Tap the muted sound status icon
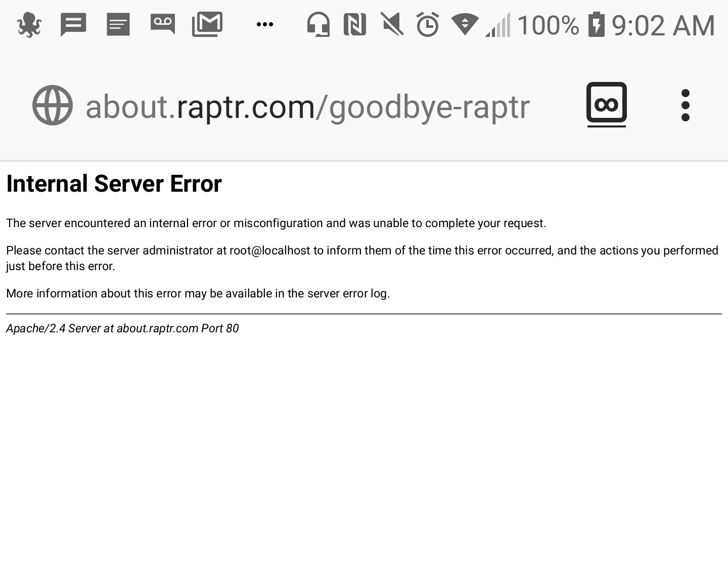728x563 pixels. [392, 25]
